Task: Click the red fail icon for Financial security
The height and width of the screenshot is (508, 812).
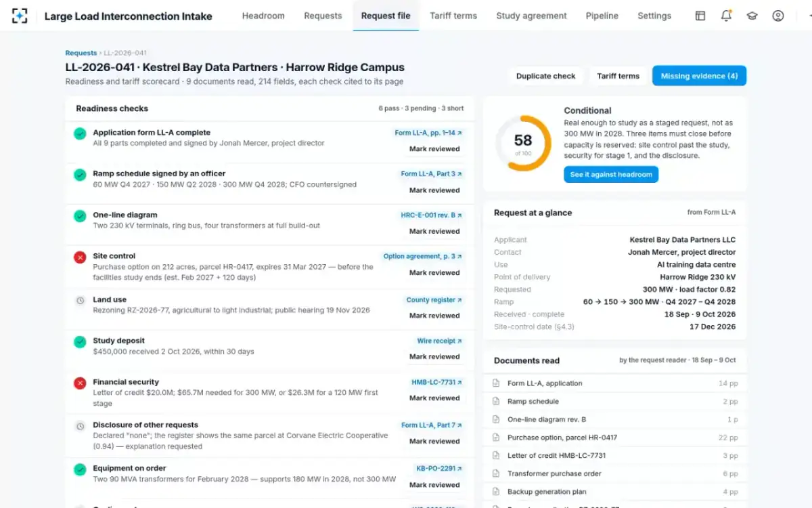Action: click(80, 383)
